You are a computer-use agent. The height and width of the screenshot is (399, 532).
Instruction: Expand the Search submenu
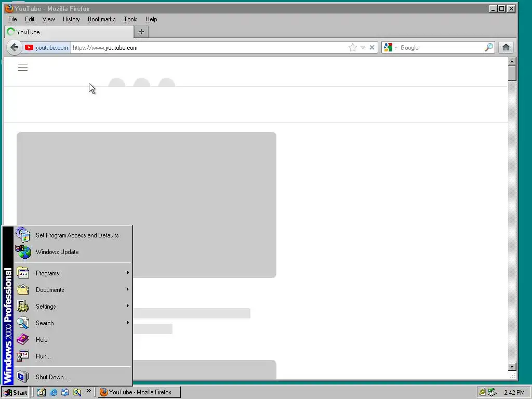[x=73, y=323]
